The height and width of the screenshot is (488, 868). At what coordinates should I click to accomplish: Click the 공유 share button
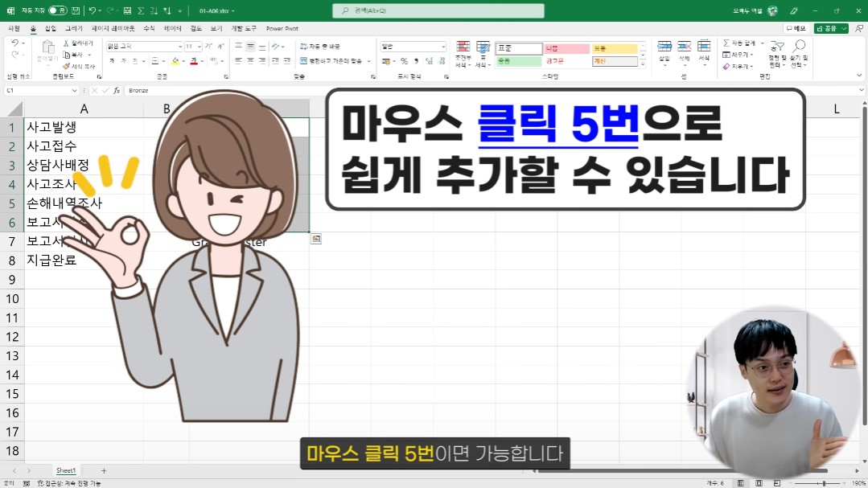pos(829,28)
